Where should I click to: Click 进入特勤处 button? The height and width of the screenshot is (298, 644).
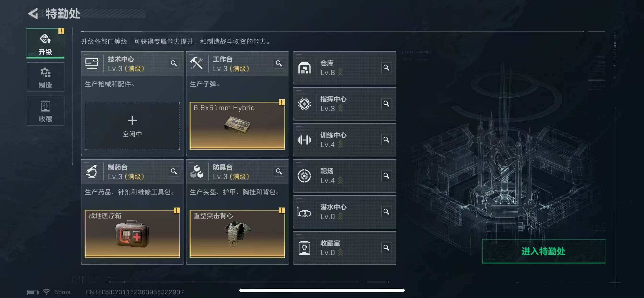pyautogui.click(x=544, y=251)
